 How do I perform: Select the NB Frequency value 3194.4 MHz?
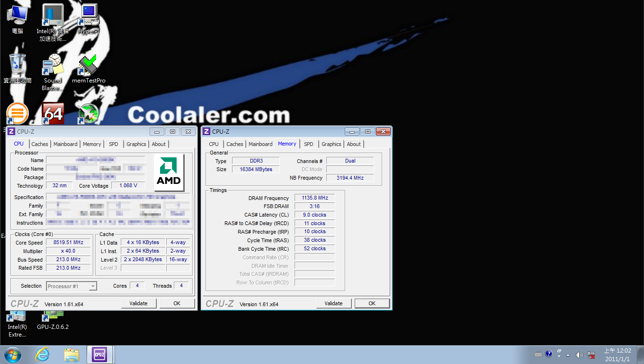coord(350,178)
